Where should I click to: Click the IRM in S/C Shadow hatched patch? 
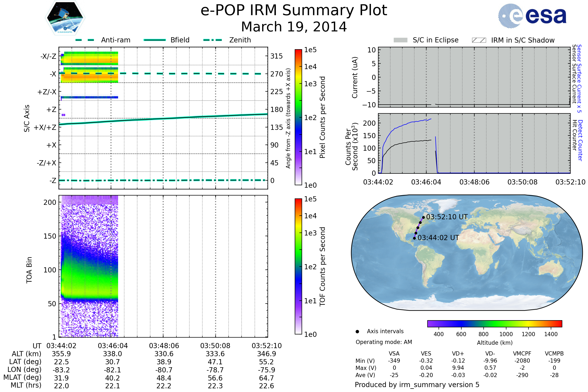(x=479, y=40)
